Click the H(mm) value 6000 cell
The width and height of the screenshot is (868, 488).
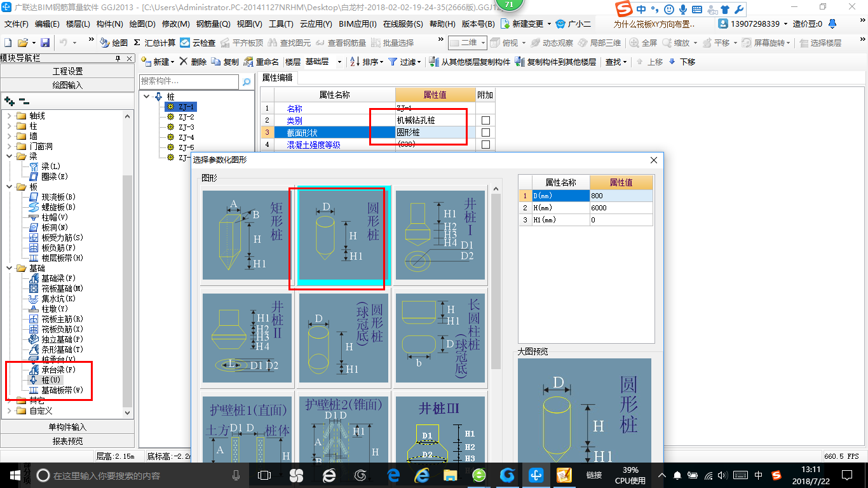(621, 208)
